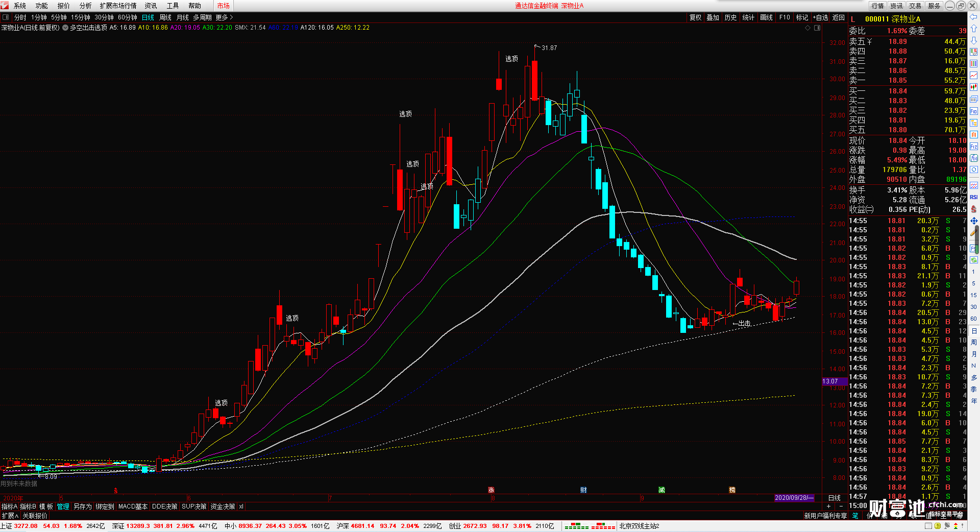Open the 分析 menu
Viewport: 980px width, 532px height.
(86, 6)
